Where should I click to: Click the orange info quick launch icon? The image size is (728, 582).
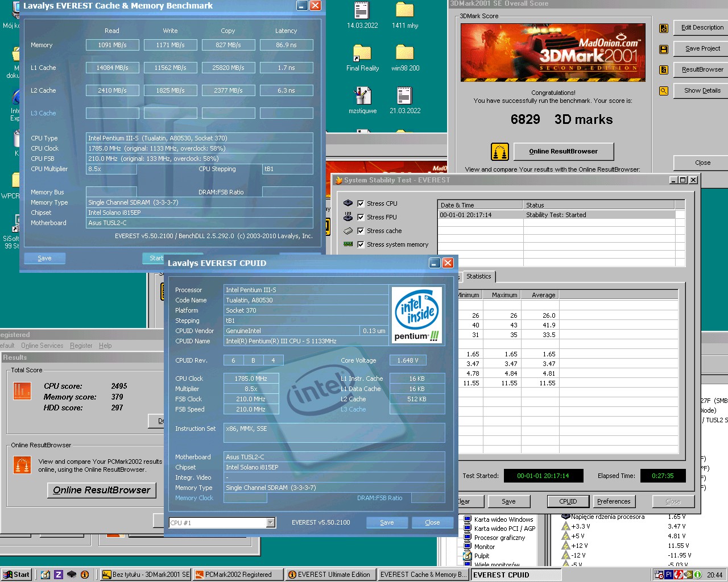tap(85, 575)
